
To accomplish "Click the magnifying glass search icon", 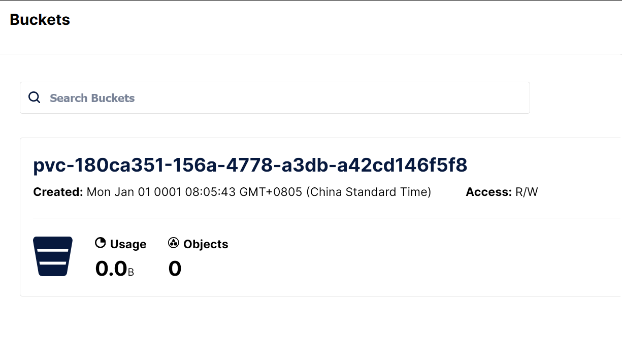I will 35,97.
